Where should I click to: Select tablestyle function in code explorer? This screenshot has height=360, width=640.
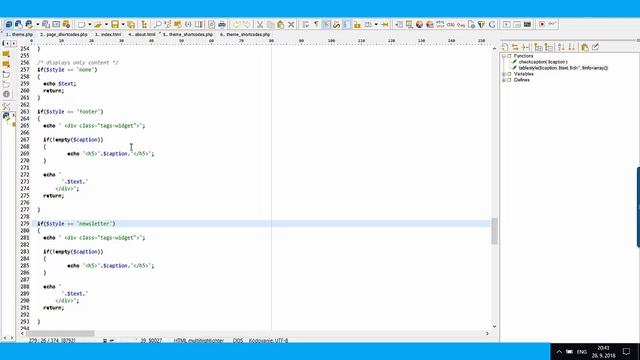point(563,68)
